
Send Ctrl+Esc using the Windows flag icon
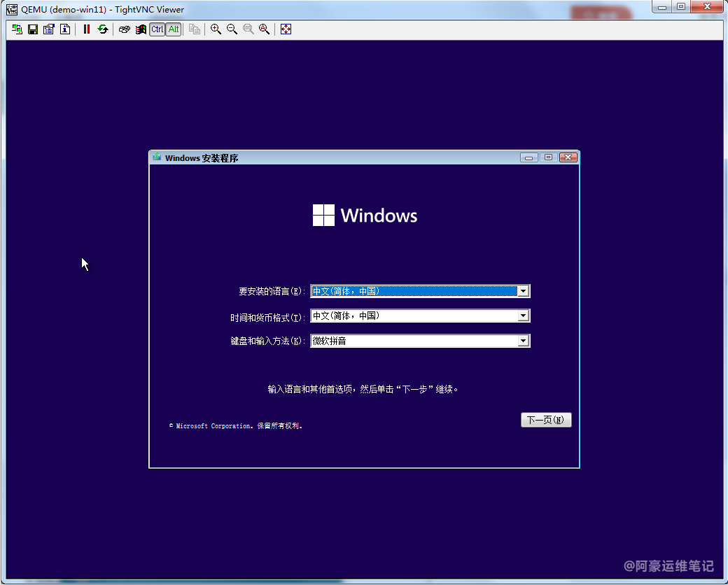pyautogui.click(x=141, y=29)
